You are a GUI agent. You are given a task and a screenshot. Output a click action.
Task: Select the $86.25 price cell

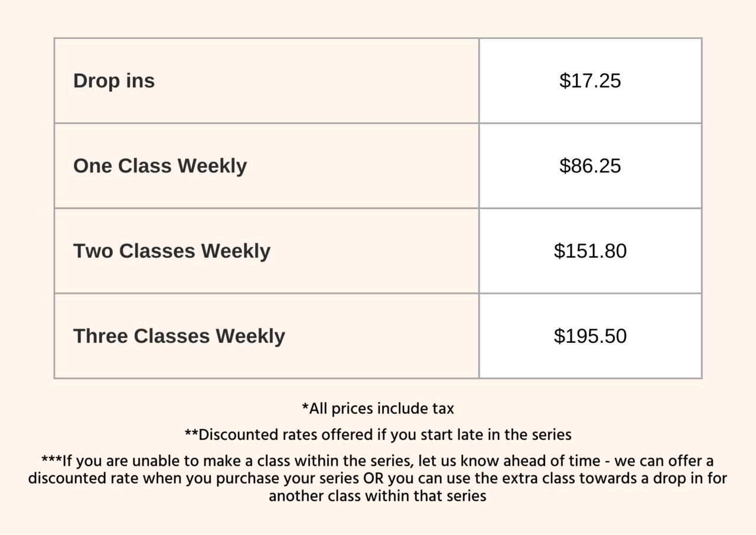click(x=590, y=166)
